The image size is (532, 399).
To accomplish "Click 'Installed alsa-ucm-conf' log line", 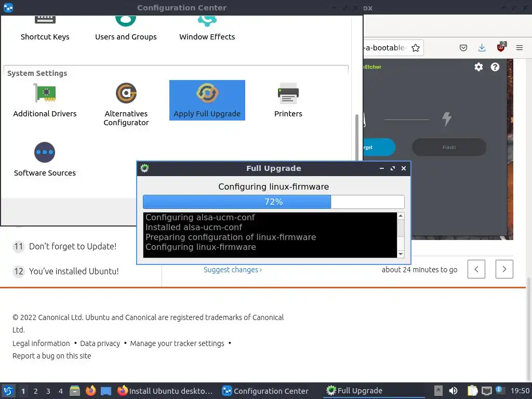I will click(x=194, y=228).
